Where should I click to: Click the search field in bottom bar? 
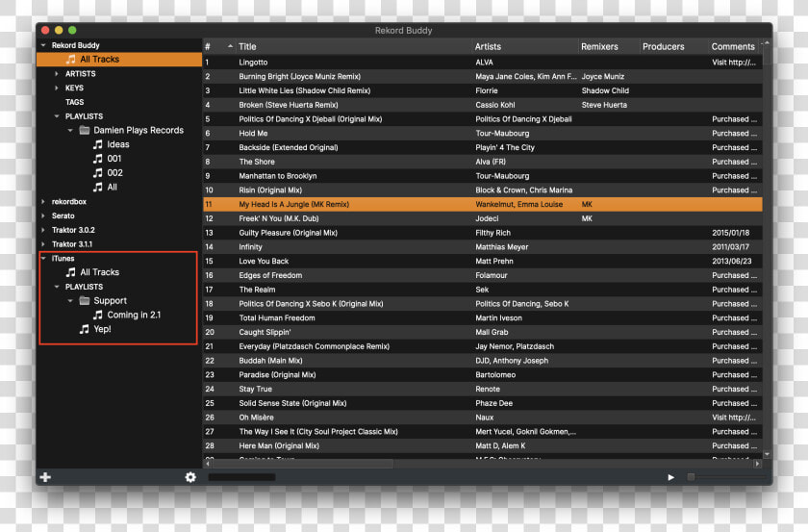[241, 477]
